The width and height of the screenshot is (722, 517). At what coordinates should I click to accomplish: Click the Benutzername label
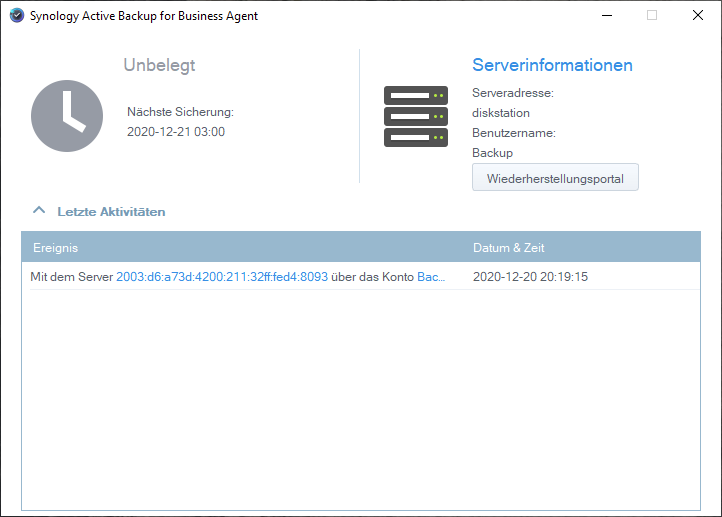pyautogui.click(x=513, y=133)
